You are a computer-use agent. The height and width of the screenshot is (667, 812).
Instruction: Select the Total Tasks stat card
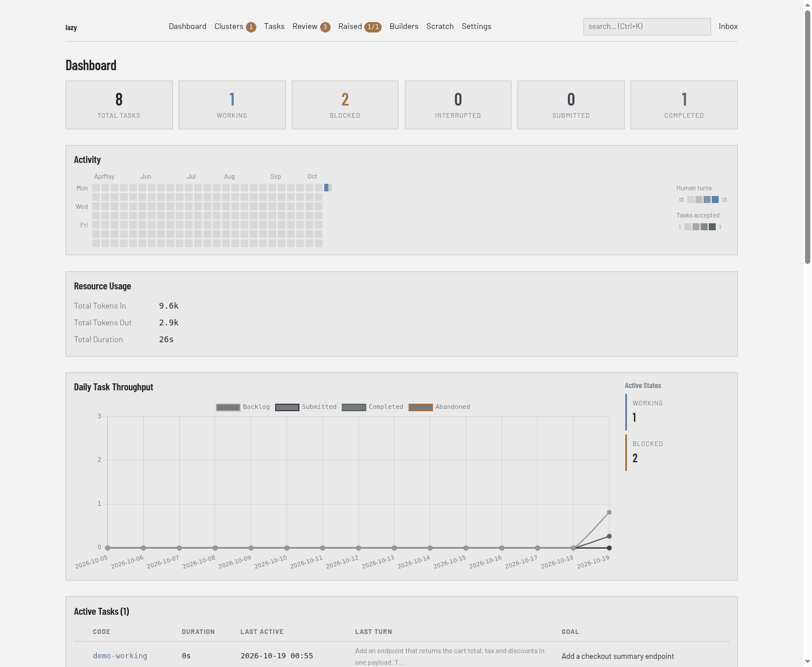(119, 105)
